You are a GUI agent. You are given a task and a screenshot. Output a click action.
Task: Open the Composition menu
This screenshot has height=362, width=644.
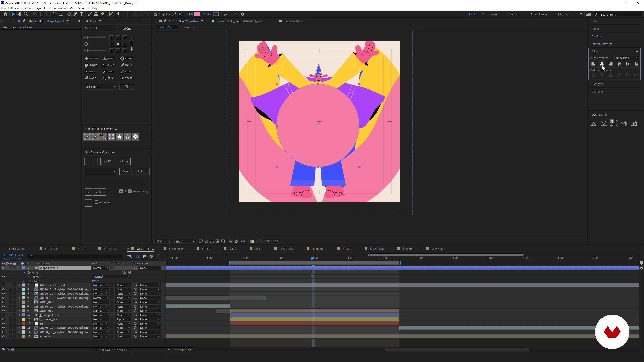24,8
